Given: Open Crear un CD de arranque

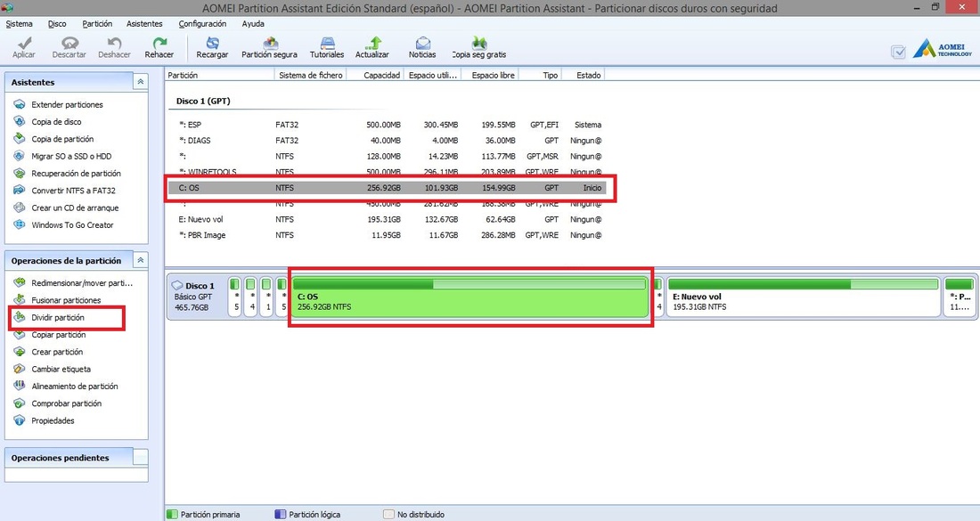Looking at the screenshot, I should tap(75, 208).
